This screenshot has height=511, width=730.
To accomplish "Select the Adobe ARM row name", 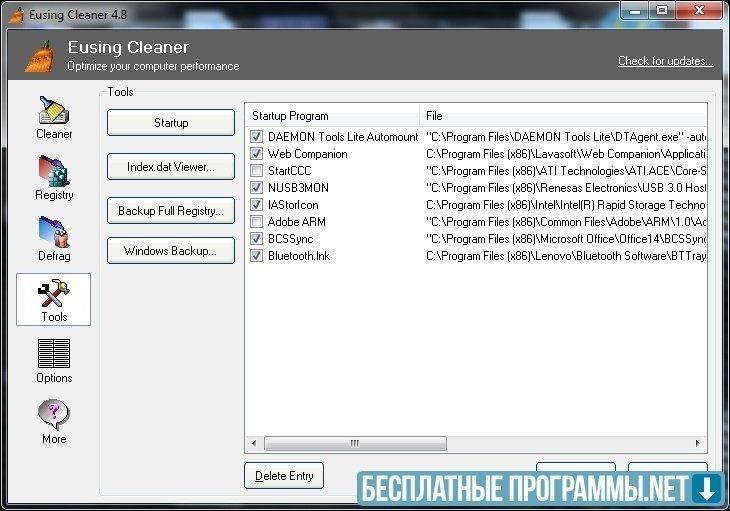I will [x=297, y=222].
